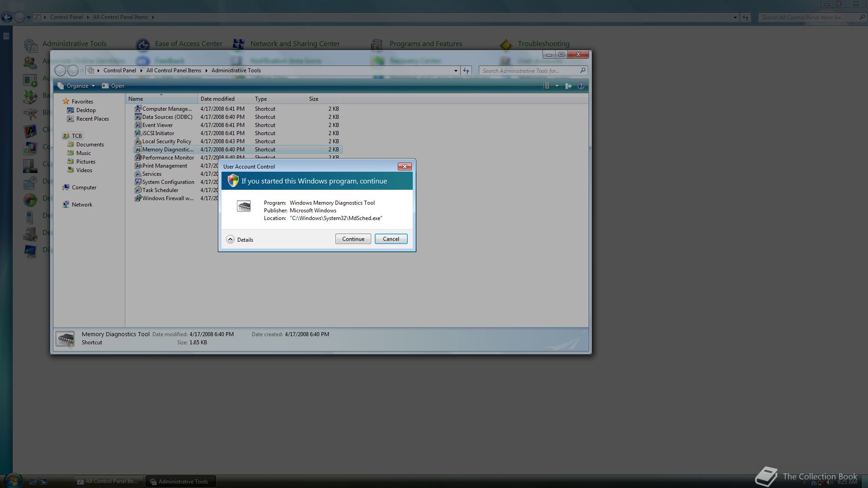Sort by the Type column header
Screen dimensions: 868x488
(x=279, y=99)
